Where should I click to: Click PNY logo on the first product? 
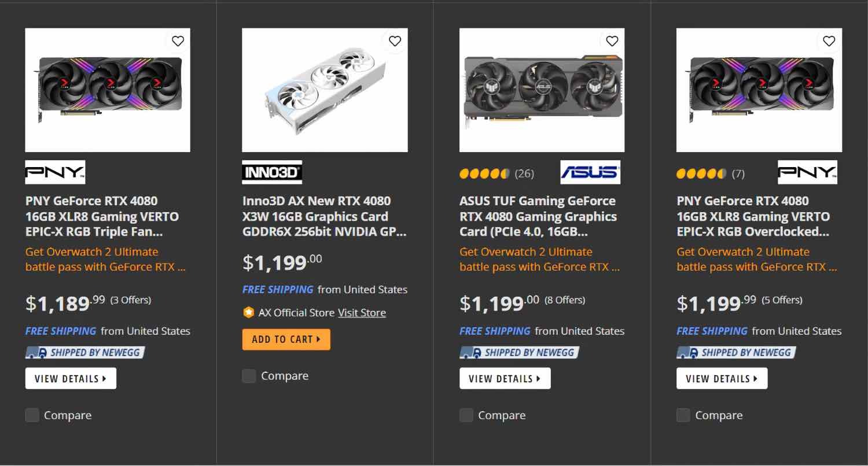pyautogui.click(x=55, y=172)
